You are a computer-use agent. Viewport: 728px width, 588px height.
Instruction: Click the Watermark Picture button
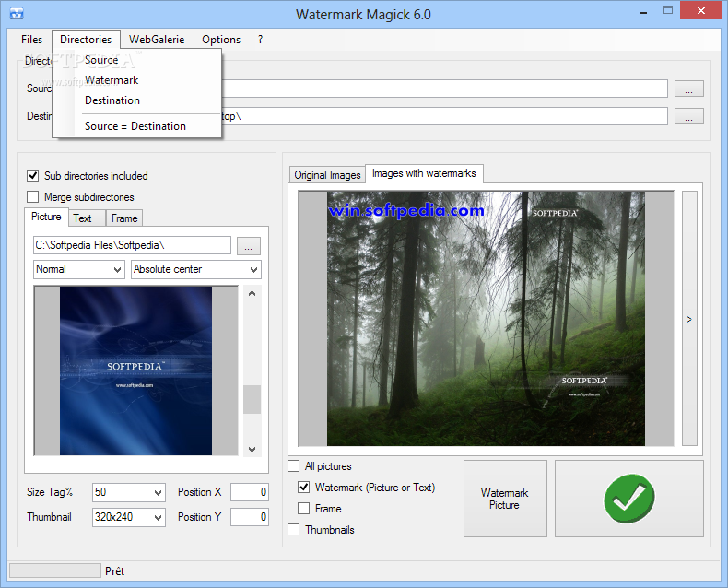pos(505,499)
